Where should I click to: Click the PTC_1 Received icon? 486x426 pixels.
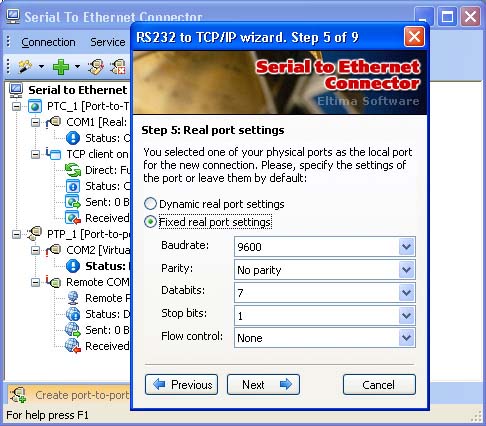point(73,218)
